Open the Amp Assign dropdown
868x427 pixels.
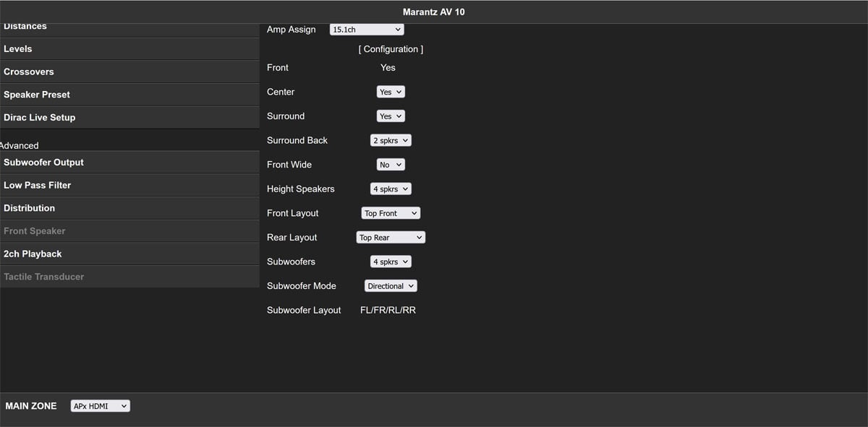[366, 30]
